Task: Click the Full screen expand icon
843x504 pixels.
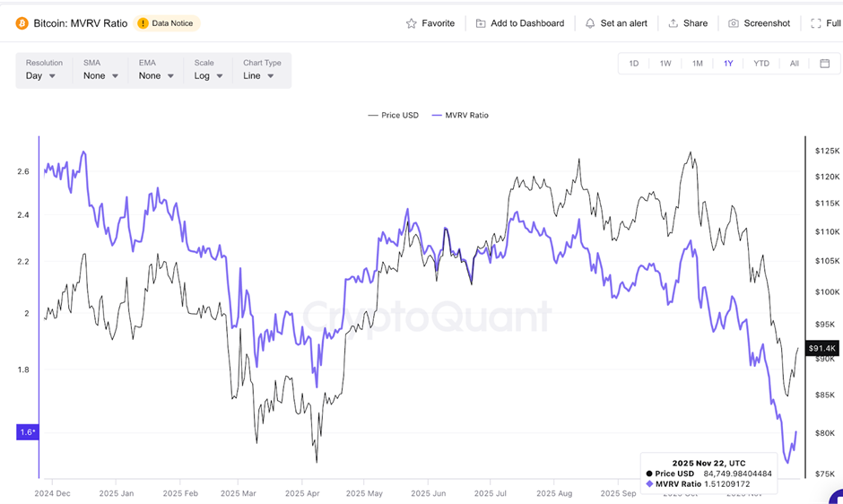Action: click(x=814, y=23)
